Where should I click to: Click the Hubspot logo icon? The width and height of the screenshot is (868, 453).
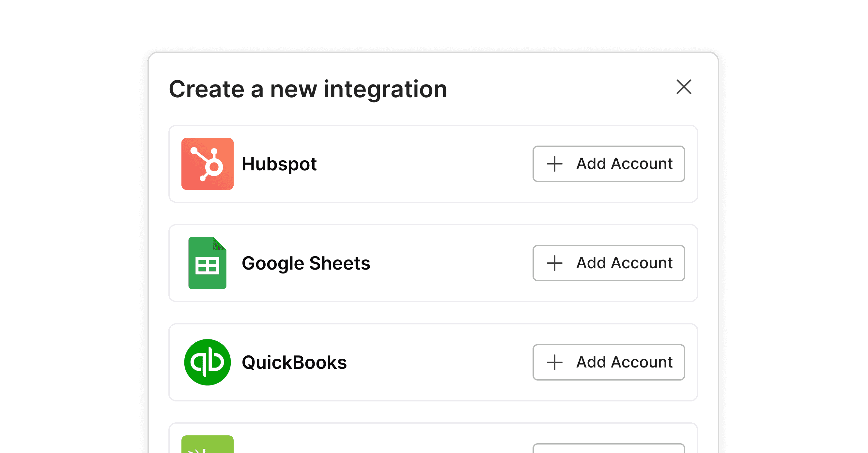207,164
